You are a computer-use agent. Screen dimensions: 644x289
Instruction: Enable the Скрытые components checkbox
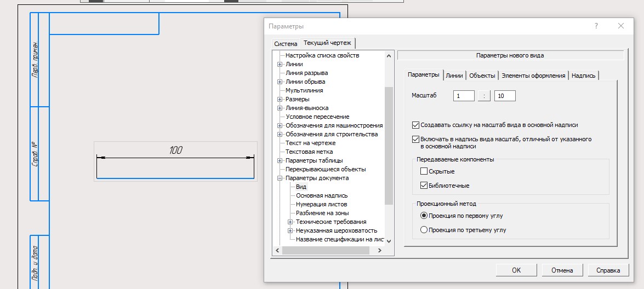[424, 171]
